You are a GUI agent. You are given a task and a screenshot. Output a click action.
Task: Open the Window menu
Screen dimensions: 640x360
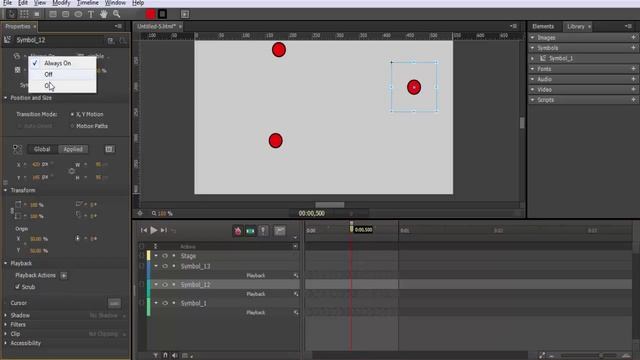click(x=115, y=3)
